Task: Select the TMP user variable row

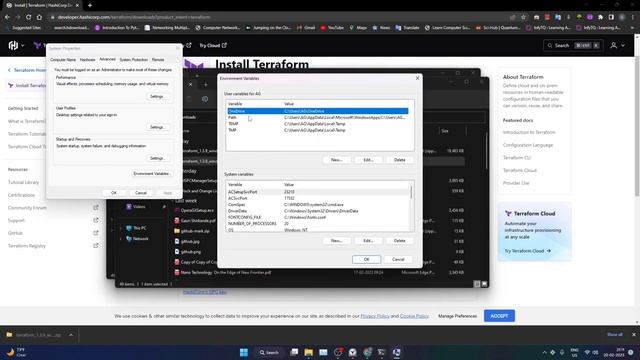Action: tap(318, 130)
